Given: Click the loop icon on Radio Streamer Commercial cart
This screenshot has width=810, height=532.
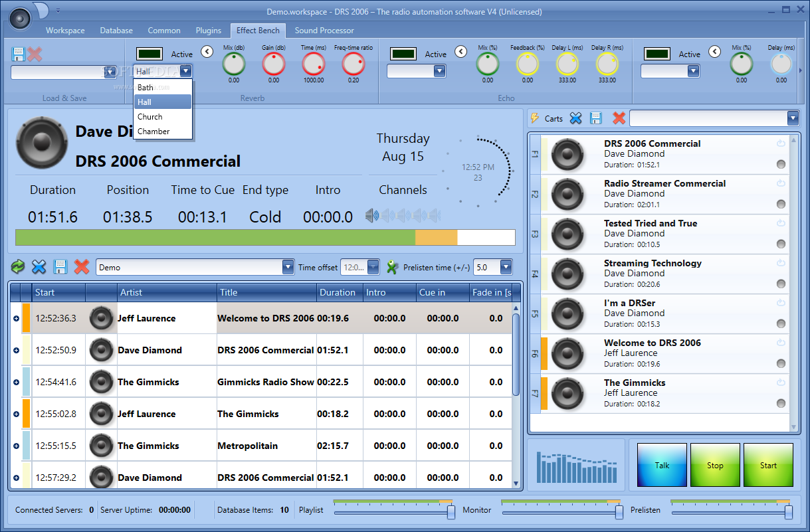Looking at the screenshot, I should [x=781, y=183].
